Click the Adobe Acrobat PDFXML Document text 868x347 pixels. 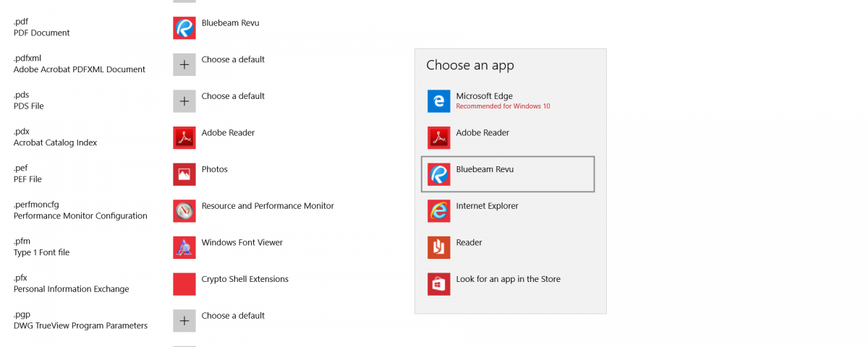tap(80, 70)
